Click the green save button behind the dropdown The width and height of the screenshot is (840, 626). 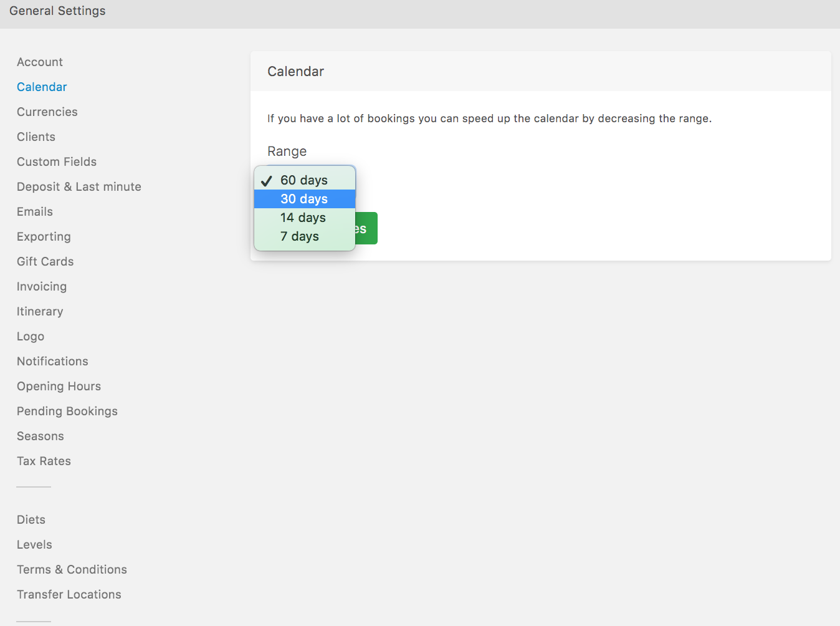(366, 228)
